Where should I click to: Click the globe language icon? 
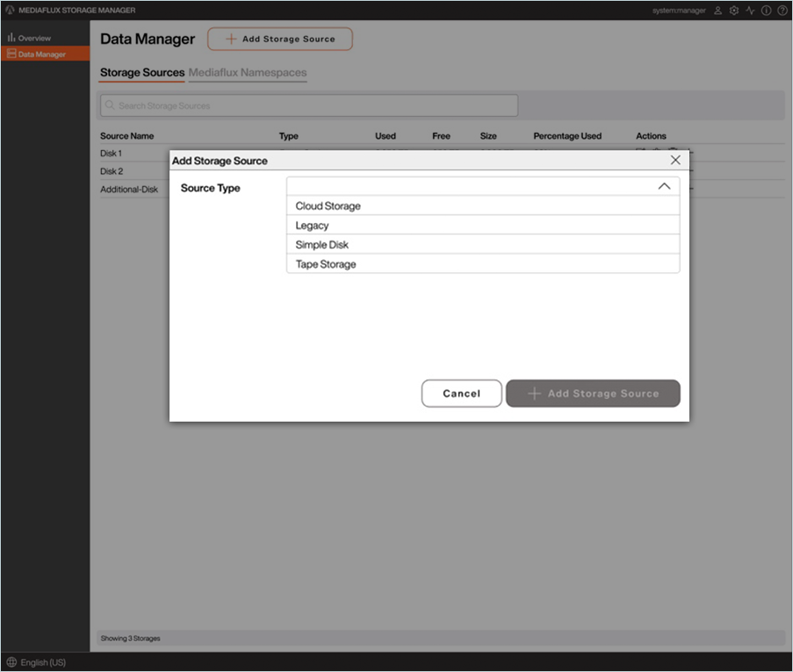pos(11,662)
